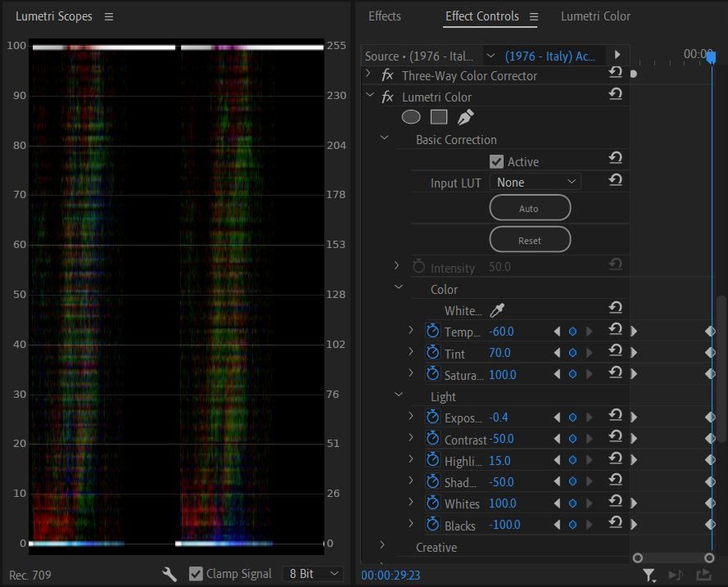Pick white balance with the eyedropper
Screen dimensions: 728x587
497,310
